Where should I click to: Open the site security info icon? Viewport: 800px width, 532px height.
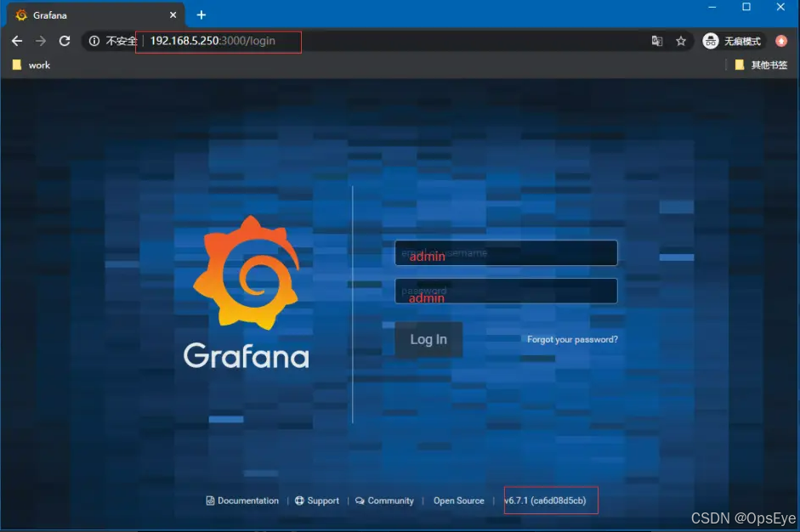94,41
